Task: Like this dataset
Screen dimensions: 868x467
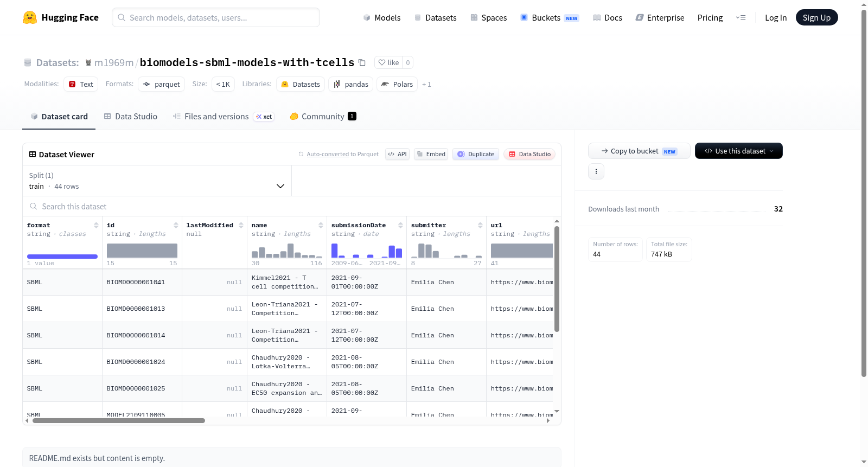Action: tap(388, 62)
